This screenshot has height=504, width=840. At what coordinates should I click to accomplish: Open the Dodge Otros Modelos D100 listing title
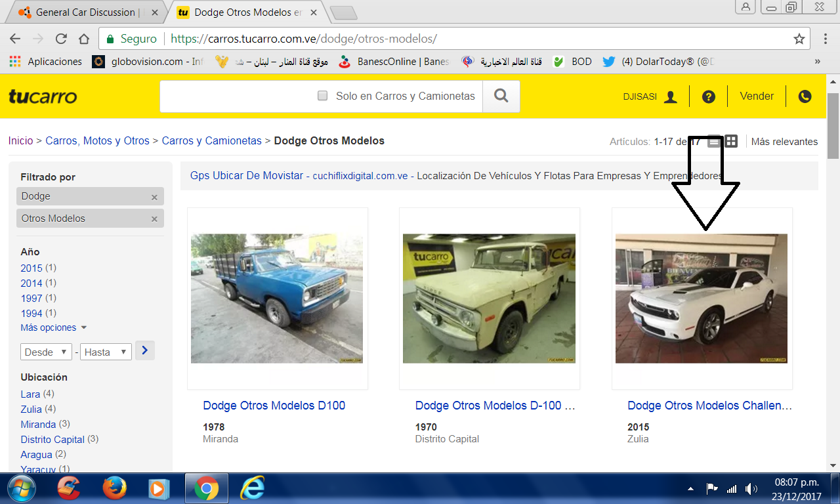pyautogui.click(x=274, y=406)
